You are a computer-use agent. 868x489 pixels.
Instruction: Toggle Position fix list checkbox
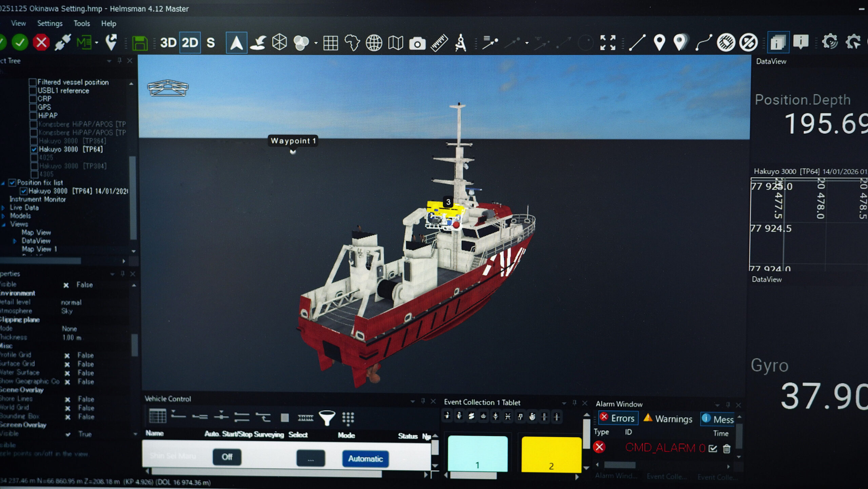coord(13,183)
